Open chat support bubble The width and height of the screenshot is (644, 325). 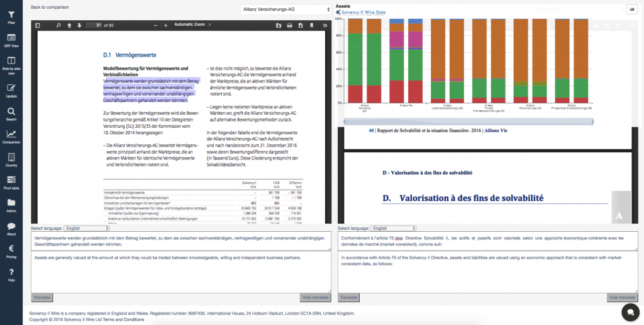click(629, 312)
